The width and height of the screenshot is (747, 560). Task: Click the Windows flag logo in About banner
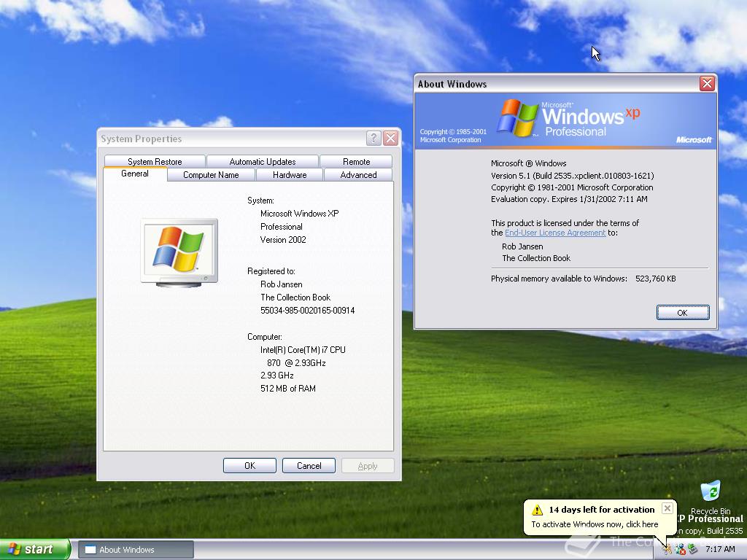(517, 117)
